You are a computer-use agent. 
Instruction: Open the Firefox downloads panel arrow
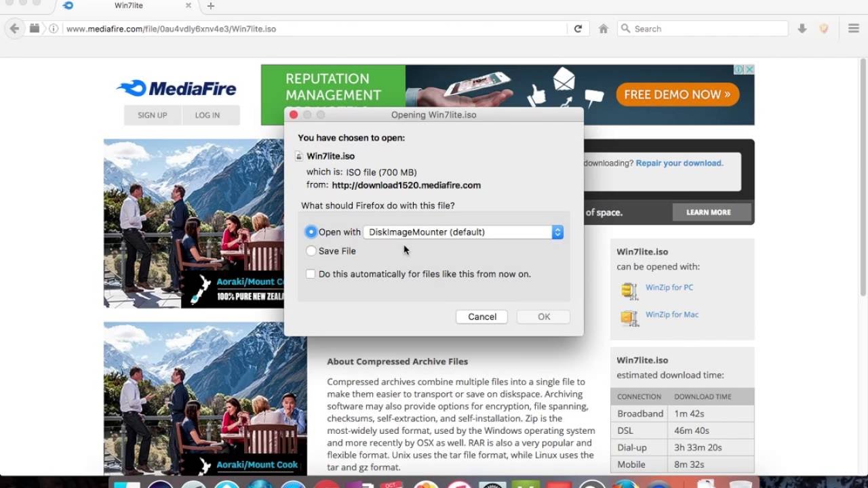pos(802,28)
